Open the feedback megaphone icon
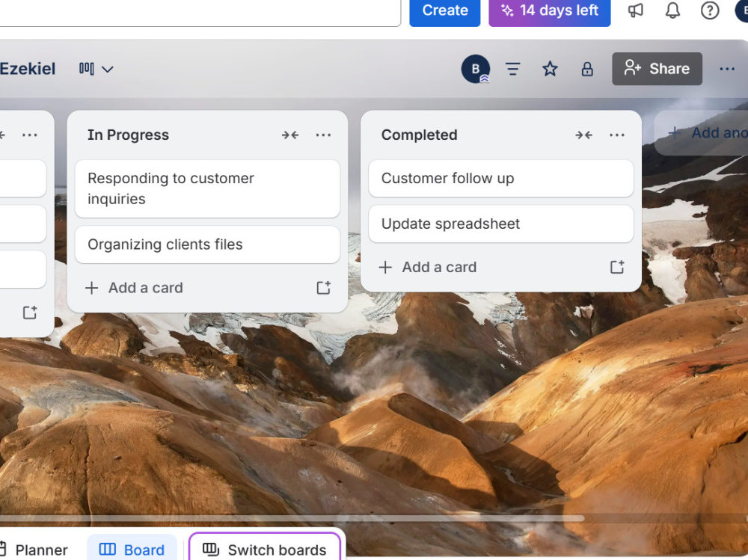This screenshot has width=748, height=560. pyautogui.click(x=635, y=10)
